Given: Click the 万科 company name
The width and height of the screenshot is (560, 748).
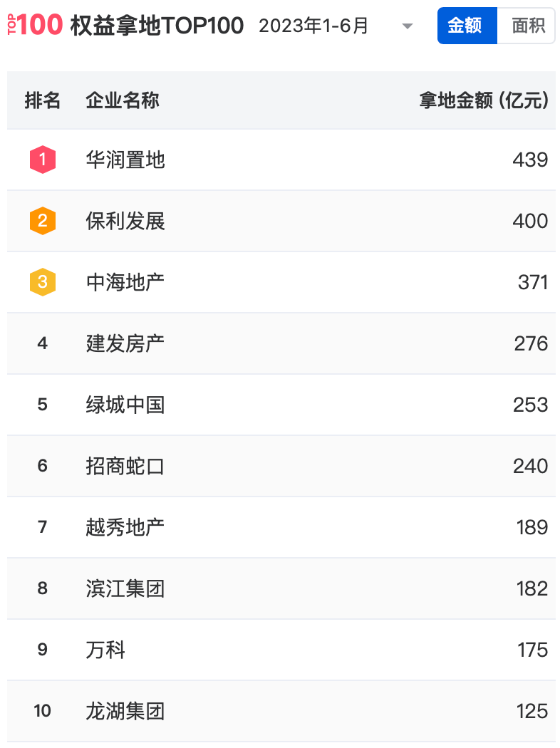Looking at the screenshot, I should pos(105,650).
